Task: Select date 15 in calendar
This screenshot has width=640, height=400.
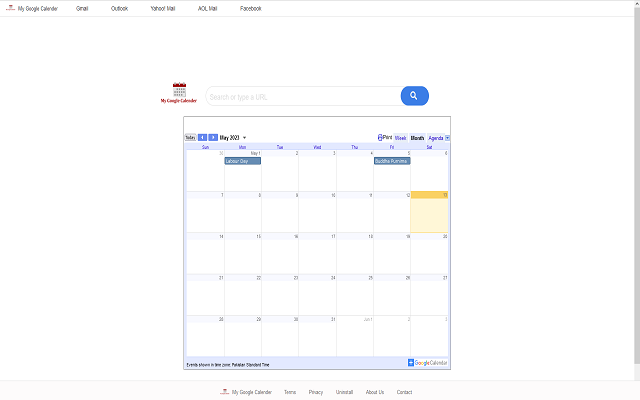Action: click(258, 236)
